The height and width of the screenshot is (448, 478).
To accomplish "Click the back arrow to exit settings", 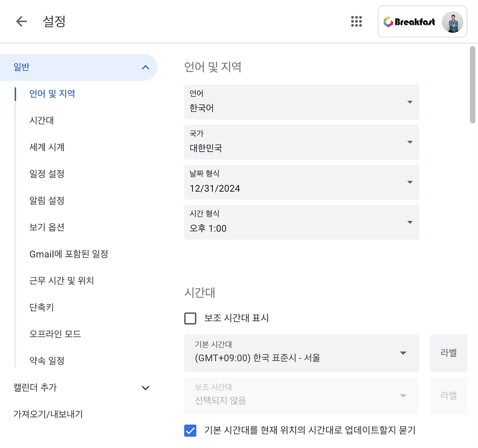I will 21,21.
